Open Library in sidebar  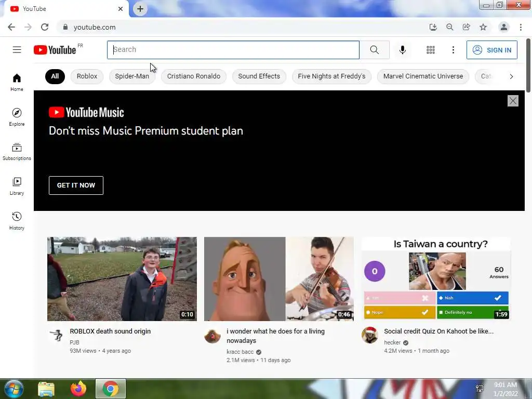click(x=17, y=187)
